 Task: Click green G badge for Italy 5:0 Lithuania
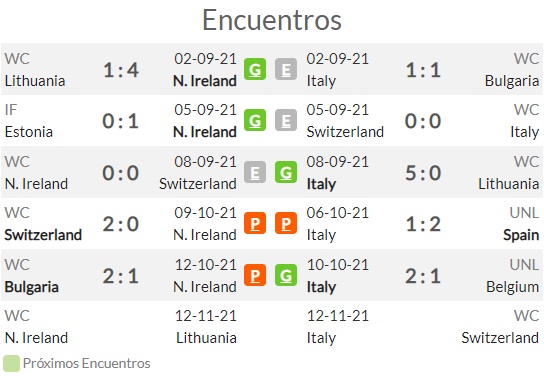coord(286,172)
